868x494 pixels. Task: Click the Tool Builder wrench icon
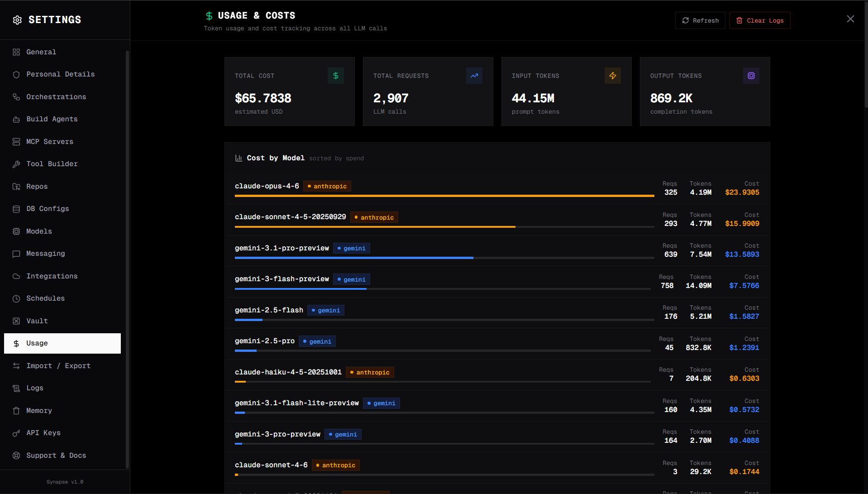pyautogui.click(x=16, y=164)
